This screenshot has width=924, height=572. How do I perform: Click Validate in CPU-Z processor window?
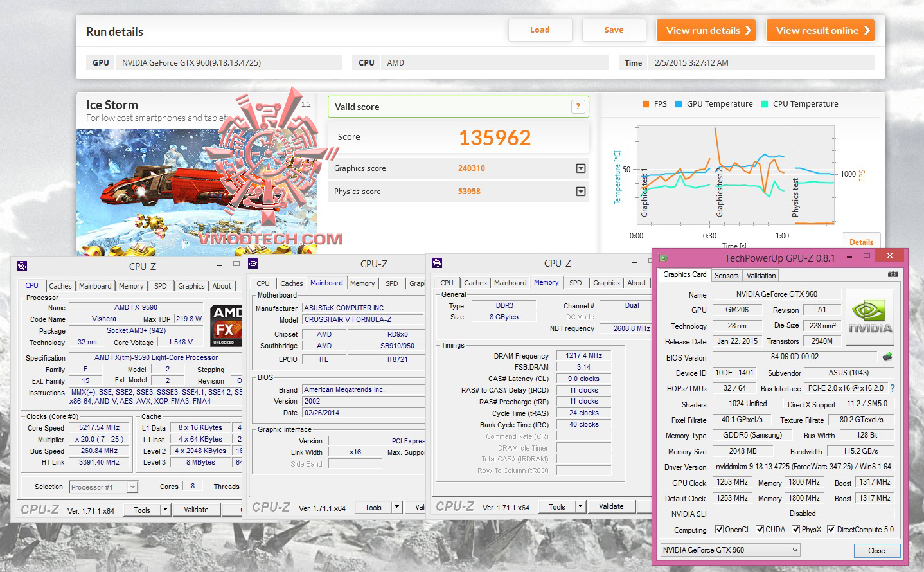coord(196,510)
